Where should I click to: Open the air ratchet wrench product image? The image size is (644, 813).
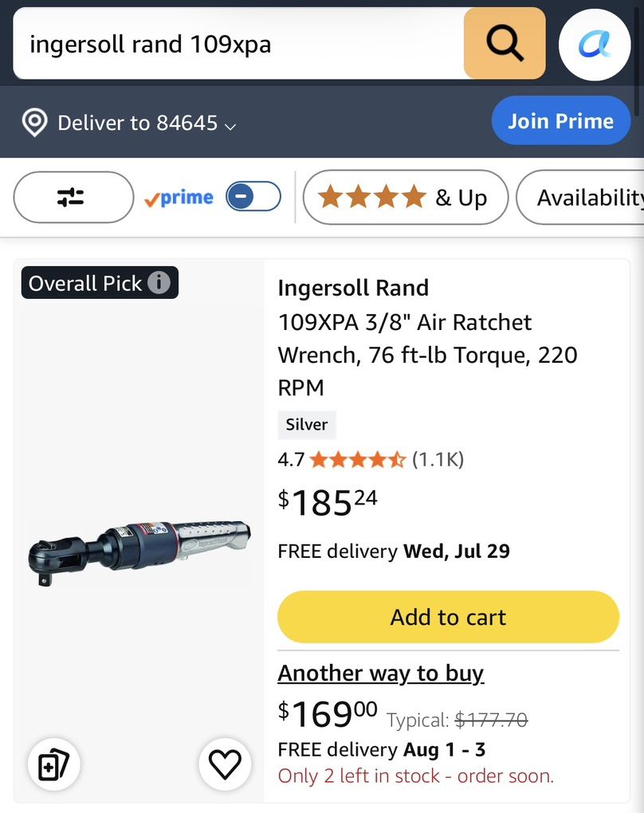(139, 552)
